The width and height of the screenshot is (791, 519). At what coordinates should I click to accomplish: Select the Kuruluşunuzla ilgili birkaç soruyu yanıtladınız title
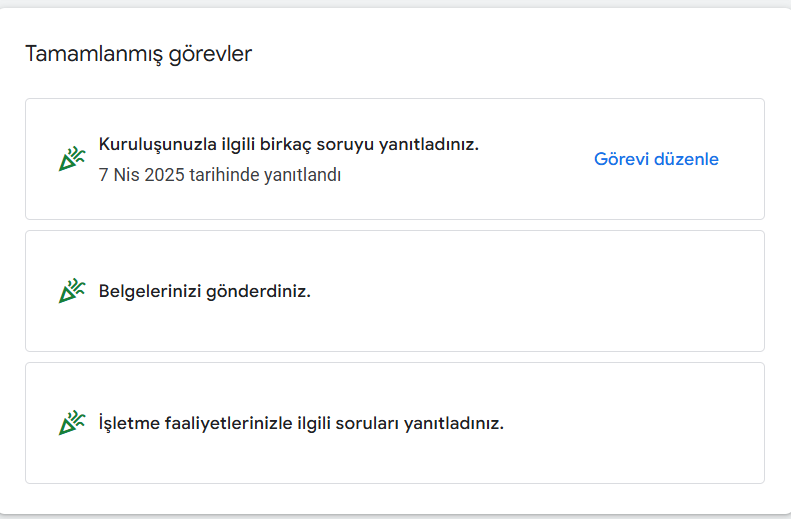(289, 144)
